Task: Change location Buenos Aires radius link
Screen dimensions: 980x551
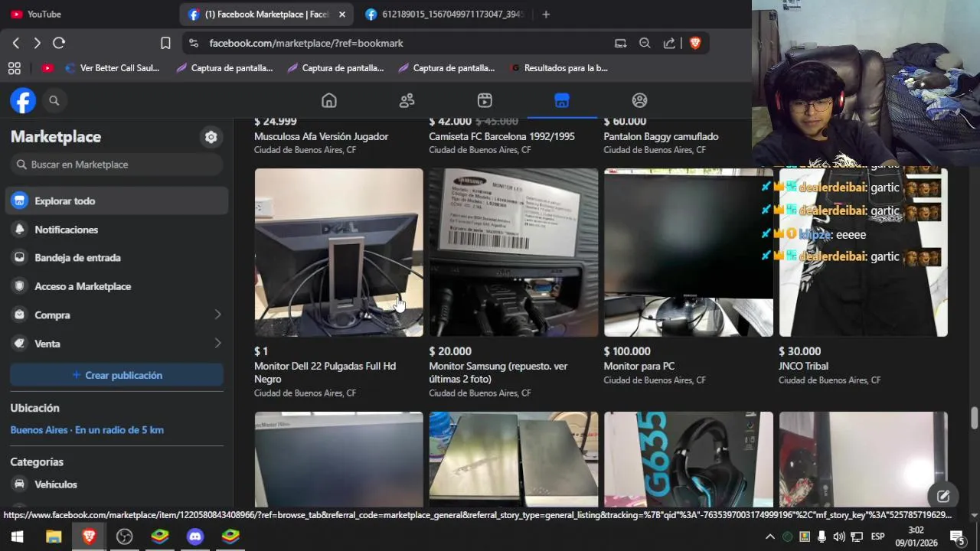Action: click(87, 430)
